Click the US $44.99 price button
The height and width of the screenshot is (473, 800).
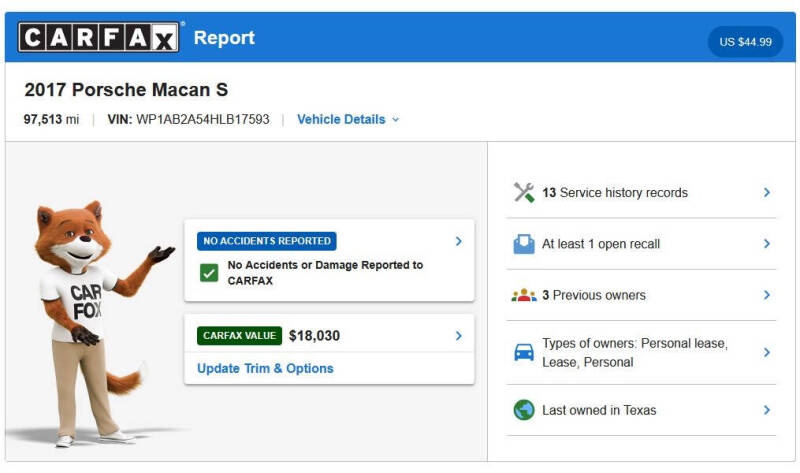pyautogui.click(x=745, y=42)
